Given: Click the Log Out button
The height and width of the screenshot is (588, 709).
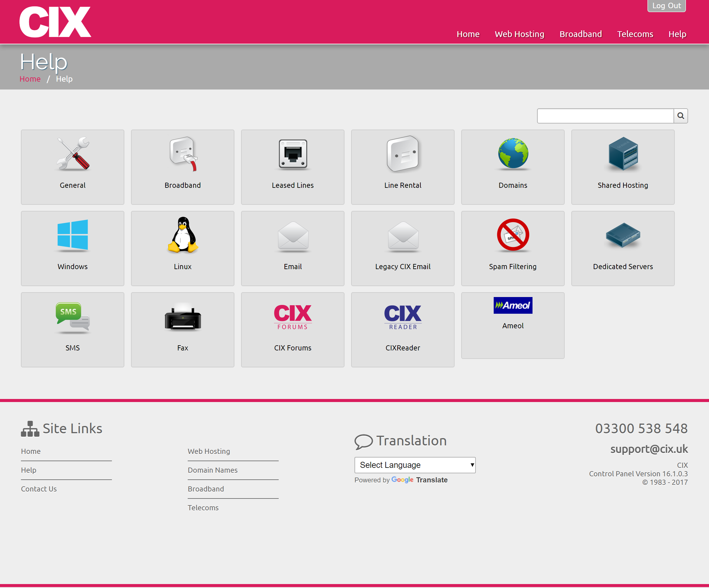Looking at the screenshot, I should (x=667, y=6).
